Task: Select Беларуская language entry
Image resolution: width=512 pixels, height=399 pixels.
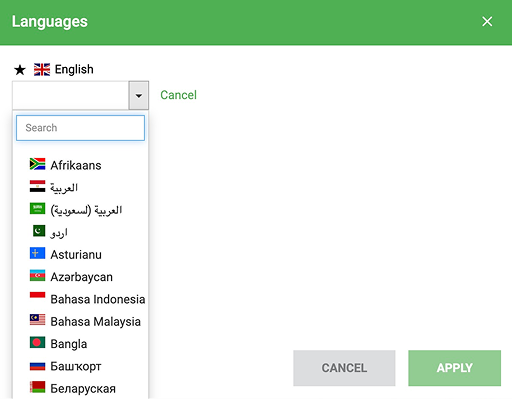Action: tap(83, 388)
